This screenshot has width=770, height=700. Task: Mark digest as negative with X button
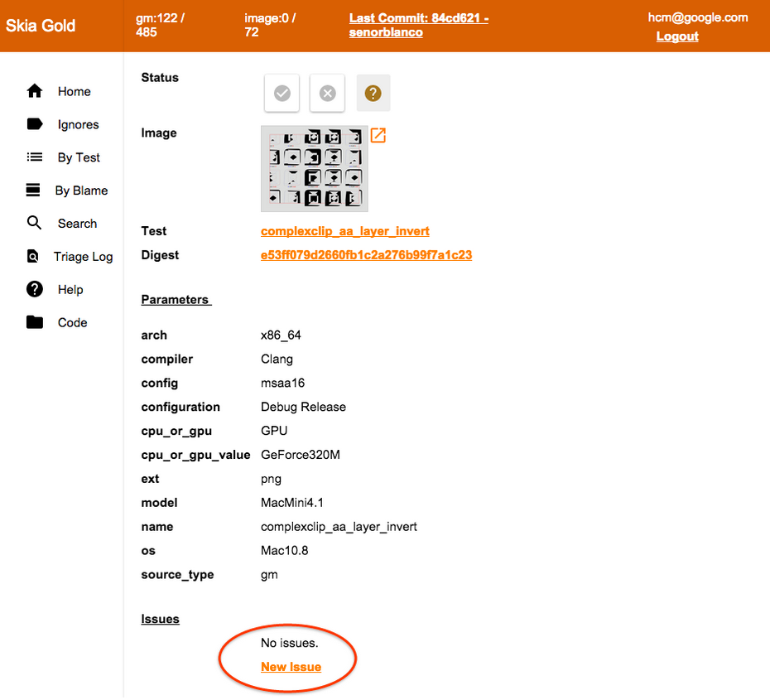pos(327,94)
